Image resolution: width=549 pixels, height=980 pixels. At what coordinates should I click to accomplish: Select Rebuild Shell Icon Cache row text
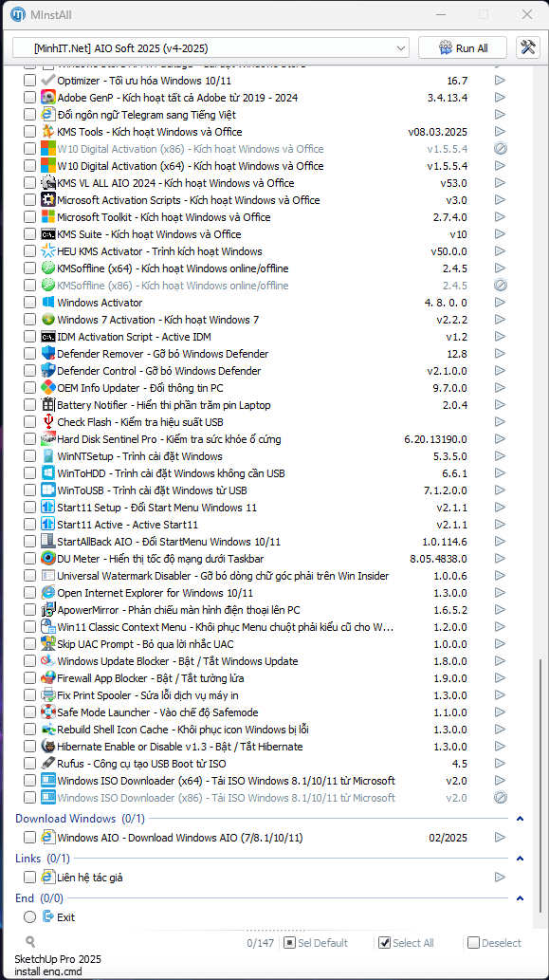(x=183, y=730)
